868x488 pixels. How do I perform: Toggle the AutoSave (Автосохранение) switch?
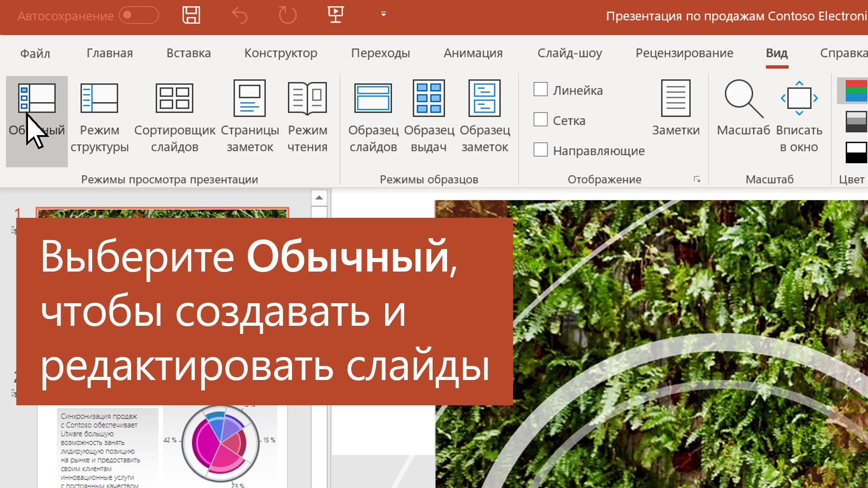point(139,15)
